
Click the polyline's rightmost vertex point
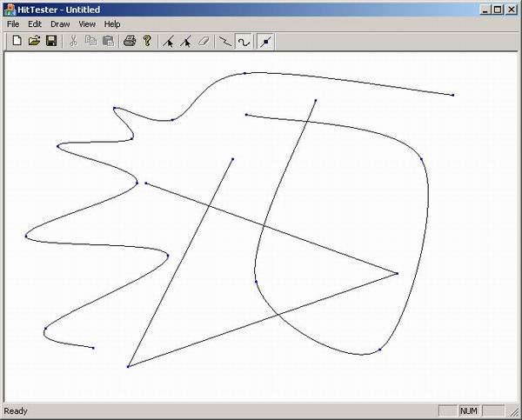click(398, 274)
